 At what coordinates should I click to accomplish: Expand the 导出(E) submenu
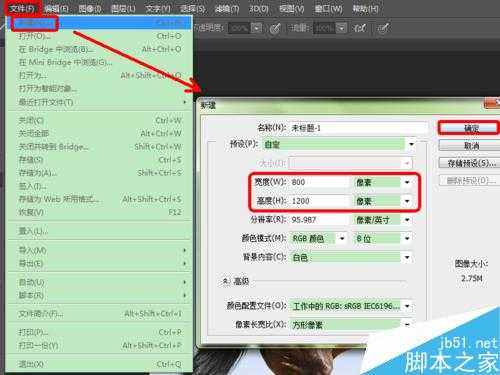[99, 263]
